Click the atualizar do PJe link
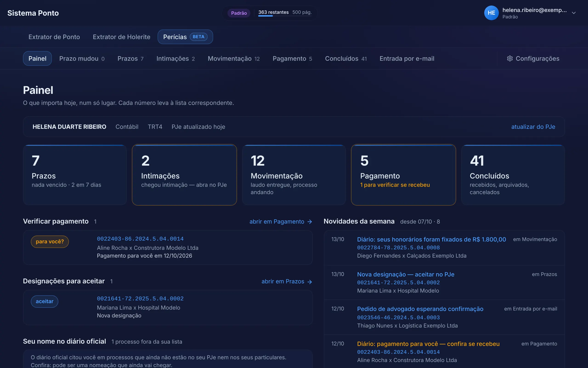The height and width of the screenshot is (368, 588). (x=533, y=127)
